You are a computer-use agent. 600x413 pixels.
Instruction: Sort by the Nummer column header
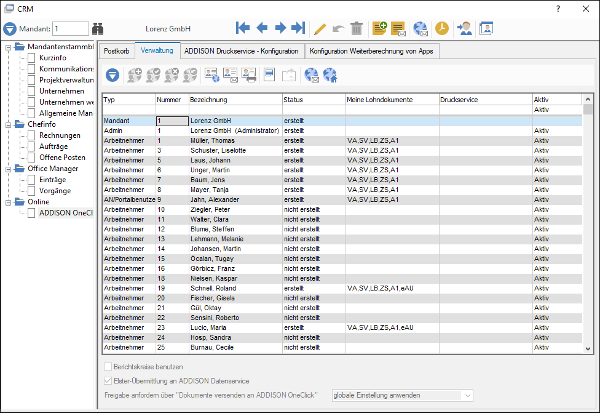(172, 100)
